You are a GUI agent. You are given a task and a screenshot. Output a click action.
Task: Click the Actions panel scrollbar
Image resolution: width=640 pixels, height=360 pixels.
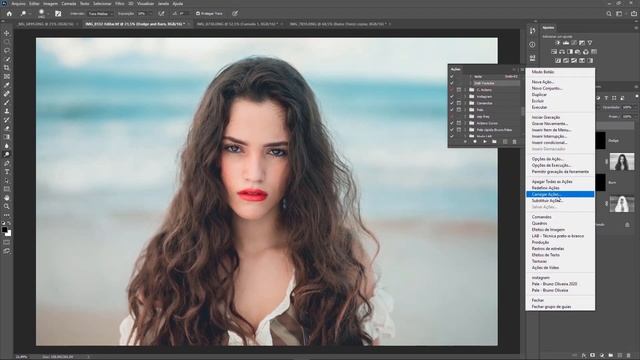coord(523,111)
